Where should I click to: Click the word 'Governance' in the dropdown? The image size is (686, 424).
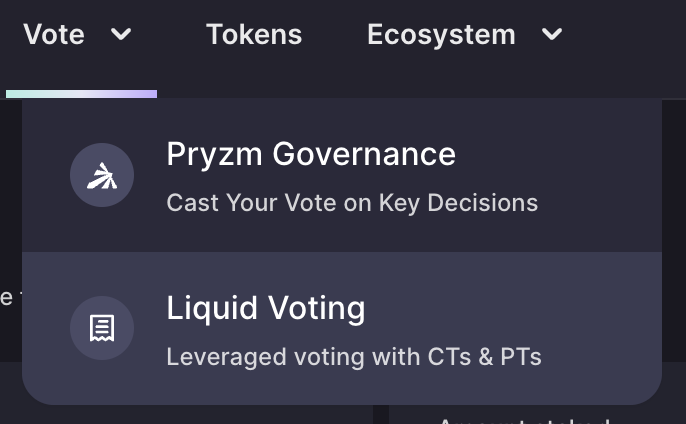364,154
